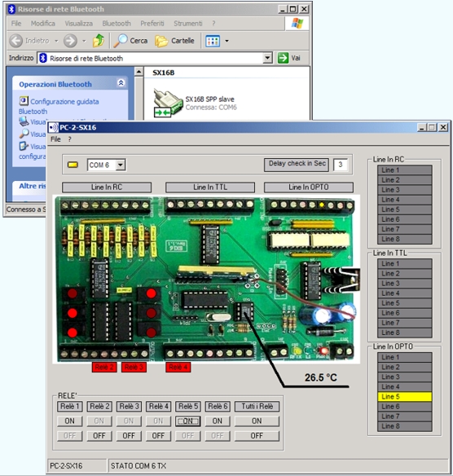The image size is (453, 476).
Task: Click the Relè 1 label button
Action: pos(70,407)
